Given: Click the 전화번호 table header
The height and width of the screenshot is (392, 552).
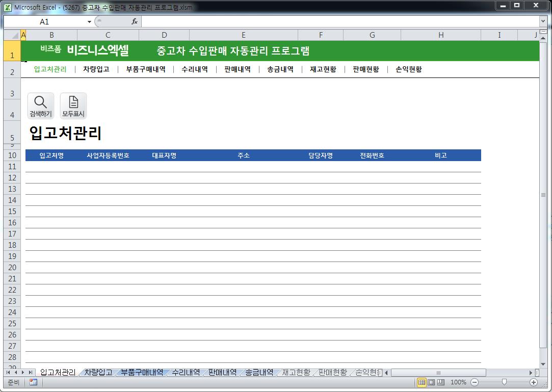Looking at the screenshot, I should pos(372,155).
